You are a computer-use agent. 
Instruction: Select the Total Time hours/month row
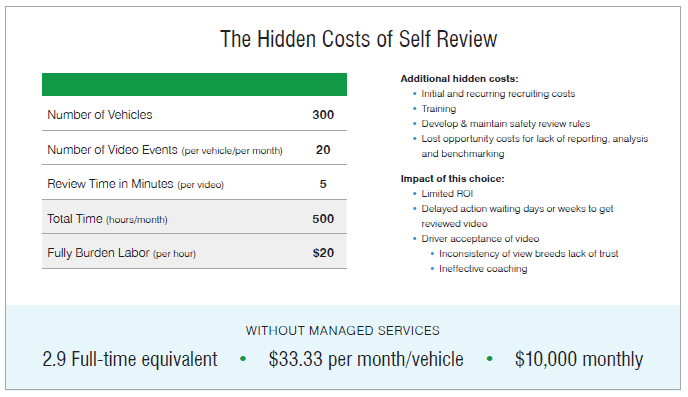click(194, 217)
